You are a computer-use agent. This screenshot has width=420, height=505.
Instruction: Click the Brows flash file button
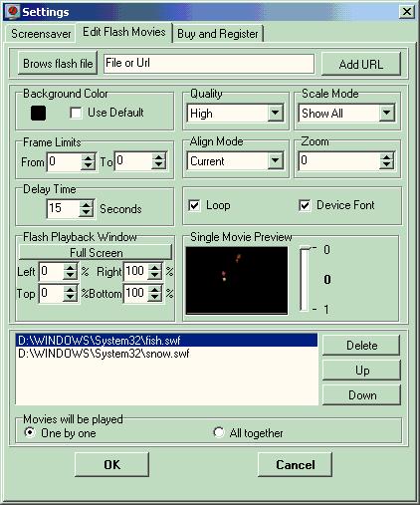(x=58, y=63)
